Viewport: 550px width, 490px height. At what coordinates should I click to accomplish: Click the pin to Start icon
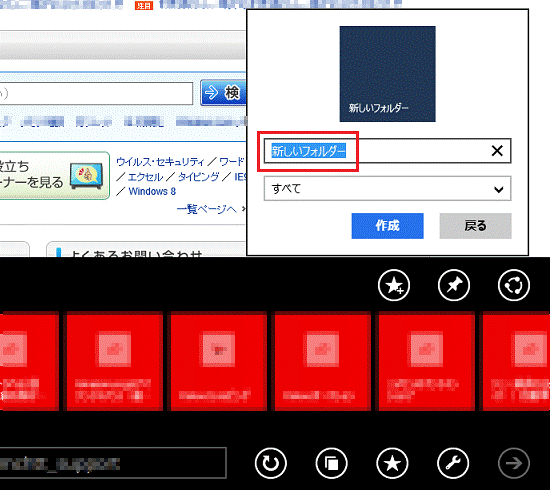click(x=454, y=285)
